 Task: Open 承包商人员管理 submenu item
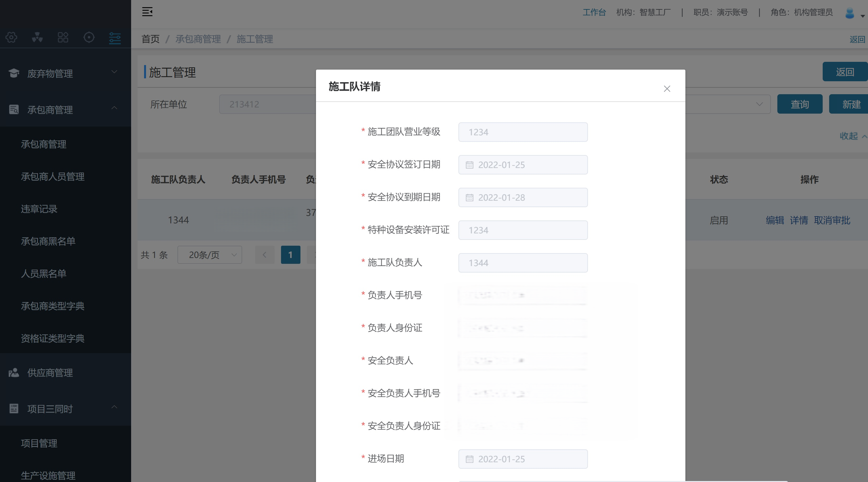[52, 176]
